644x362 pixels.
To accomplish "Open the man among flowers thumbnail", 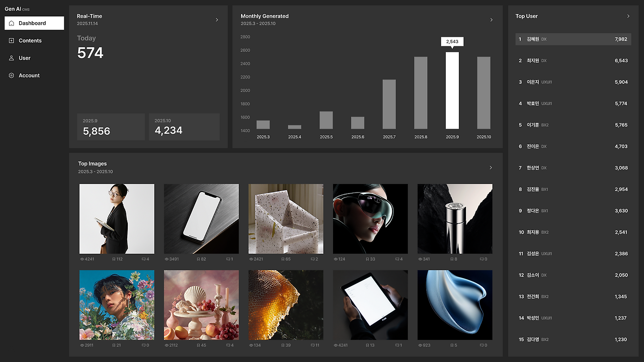I will pyautogui.click(x=117, y=305).
